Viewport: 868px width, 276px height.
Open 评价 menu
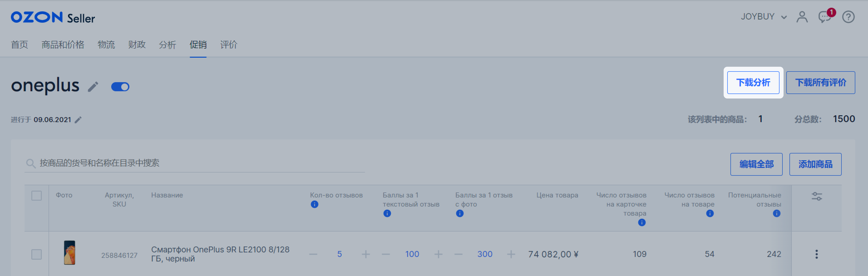[x=229, y=45]
